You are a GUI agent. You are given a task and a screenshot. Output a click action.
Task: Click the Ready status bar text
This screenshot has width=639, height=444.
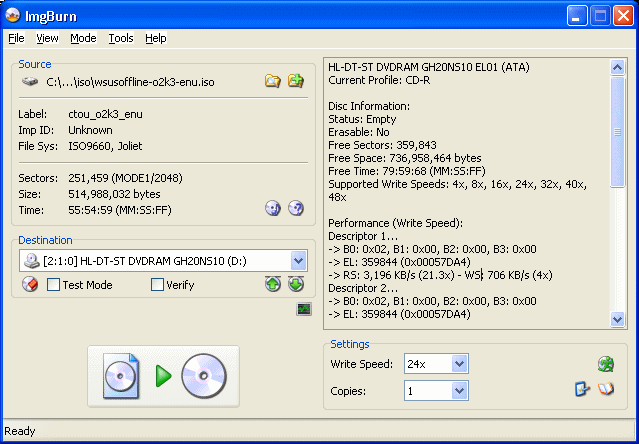(20, 431)
